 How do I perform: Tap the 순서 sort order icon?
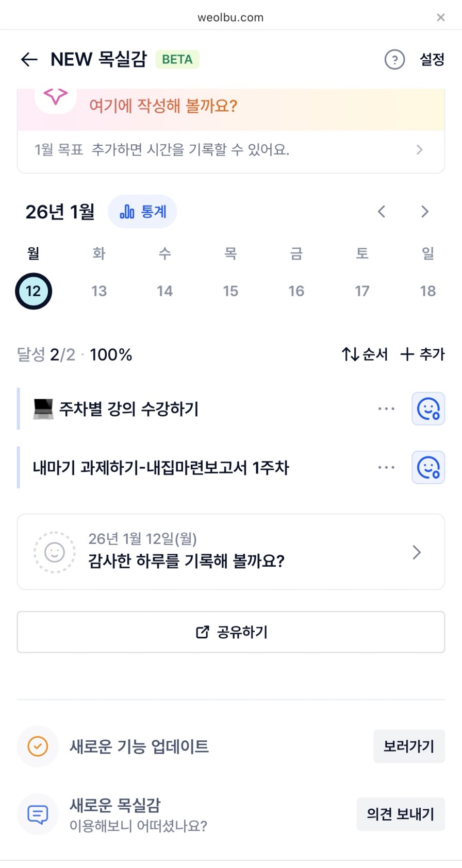[365, 354]
